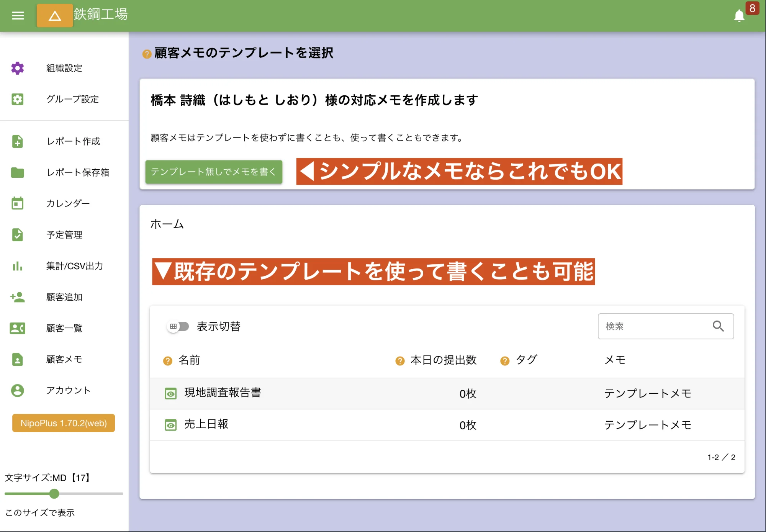Open the help tooltip beside 名前
The image size is (766, 532).
click(x=167, y=360)
